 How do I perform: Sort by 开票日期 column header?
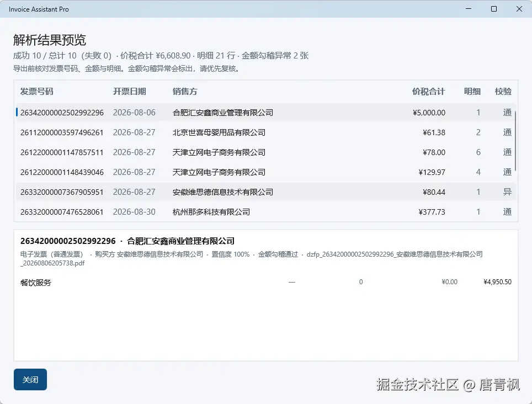(x=129, y=91)
